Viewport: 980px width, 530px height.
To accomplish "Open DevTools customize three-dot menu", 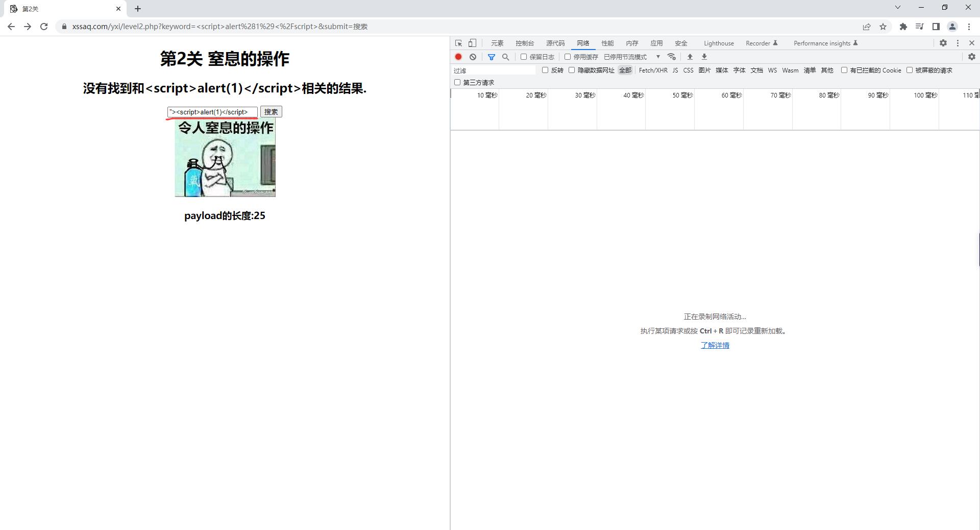I will point(958,43).
